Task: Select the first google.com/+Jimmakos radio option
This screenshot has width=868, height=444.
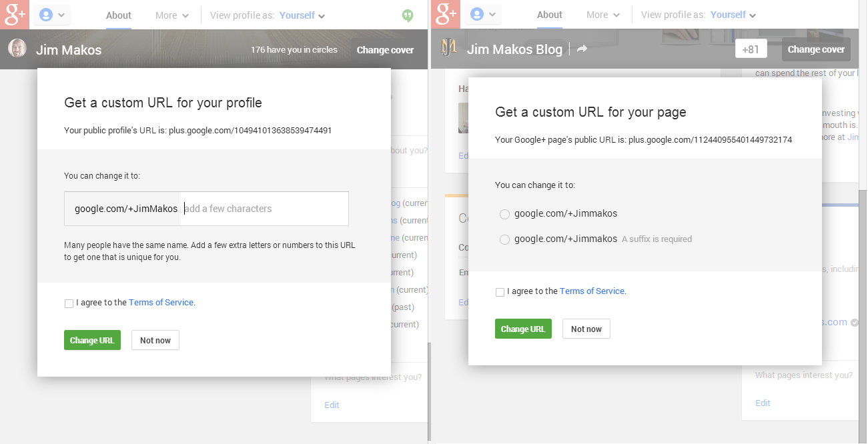Action: click(504, 214)
